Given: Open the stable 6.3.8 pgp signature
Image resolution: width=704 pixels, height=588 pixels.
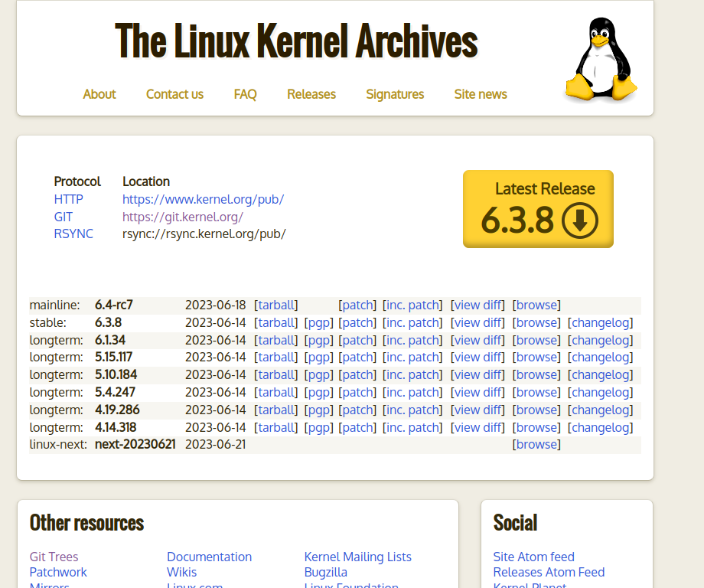Looking at the screenshot, I should coord(319,322).
